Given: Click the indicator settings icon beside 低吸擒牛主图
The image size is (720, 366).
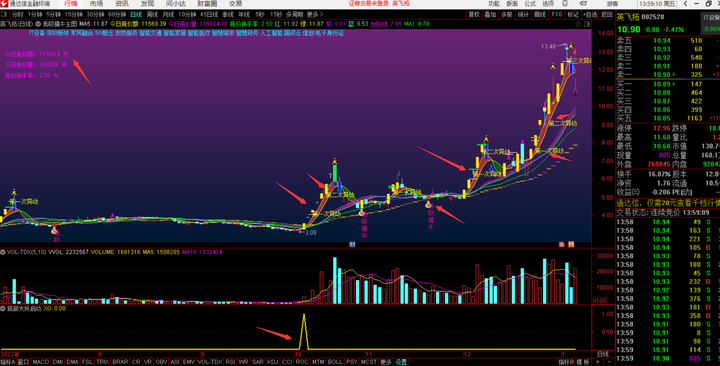Looking at the screenshot, I should (39, 24).
